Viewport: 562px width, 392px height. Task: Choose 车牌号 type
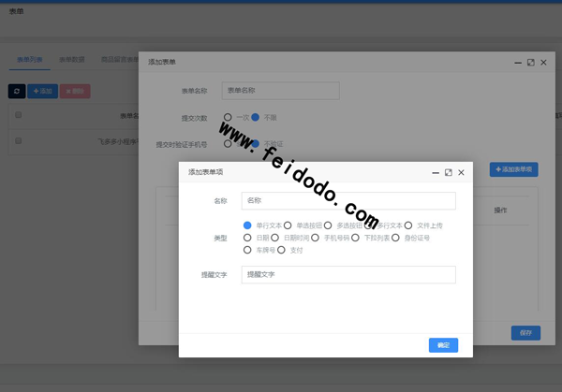(x=247, y=250)
